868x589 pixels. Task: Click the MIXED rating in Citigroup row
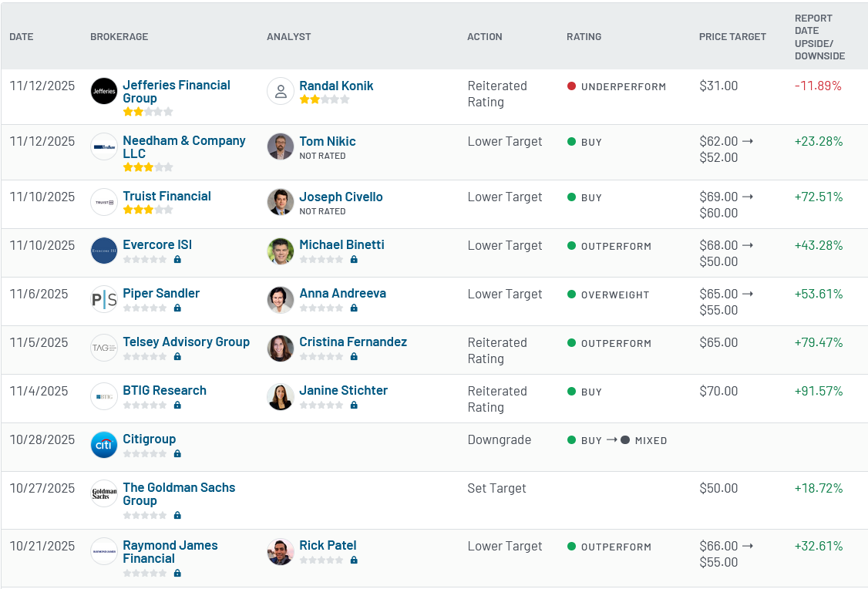644,440
